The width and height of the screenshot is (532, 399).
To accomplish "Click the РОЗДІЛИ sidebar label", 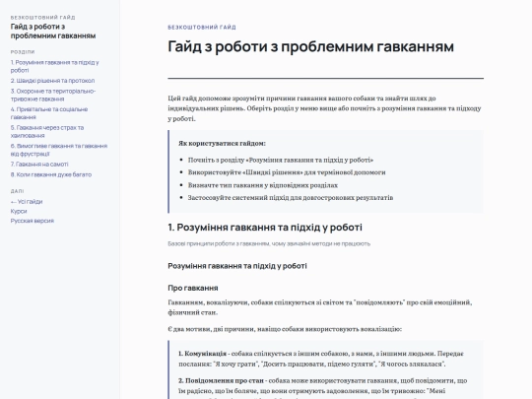I will point(23,52).
